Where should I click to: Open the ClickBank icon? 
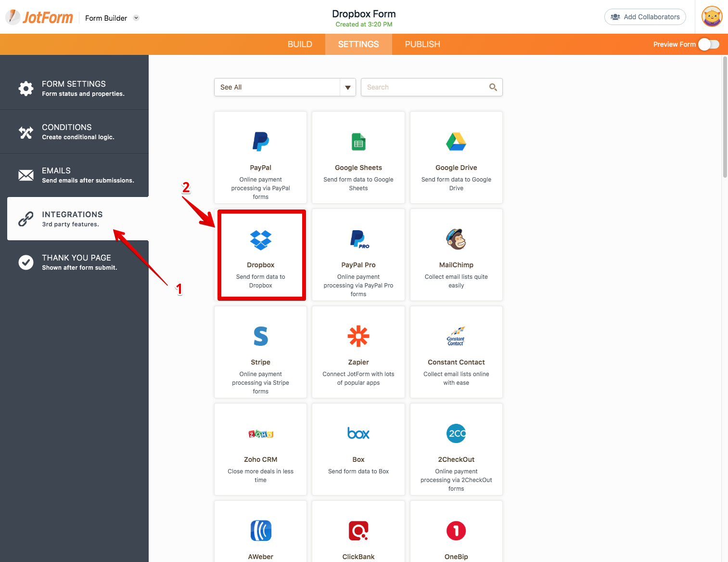358,531
